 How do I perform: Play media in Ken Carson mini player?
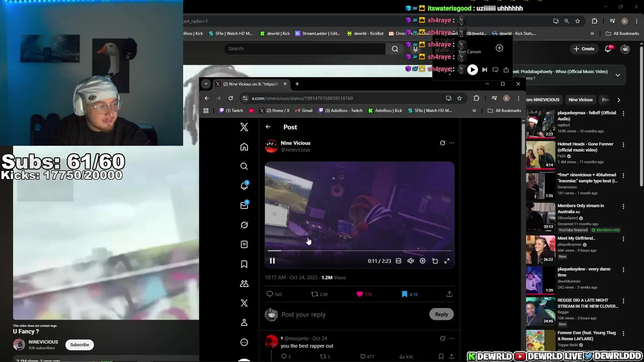coord(472,70)
